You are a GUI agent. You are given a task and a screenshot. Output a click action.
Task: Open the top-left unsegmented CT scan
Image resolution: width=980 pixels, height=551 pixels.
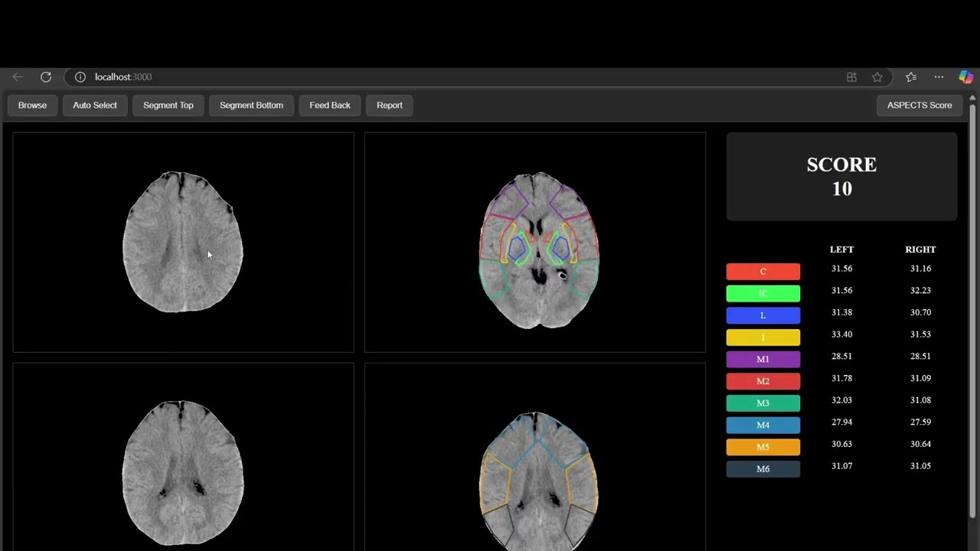184,242
